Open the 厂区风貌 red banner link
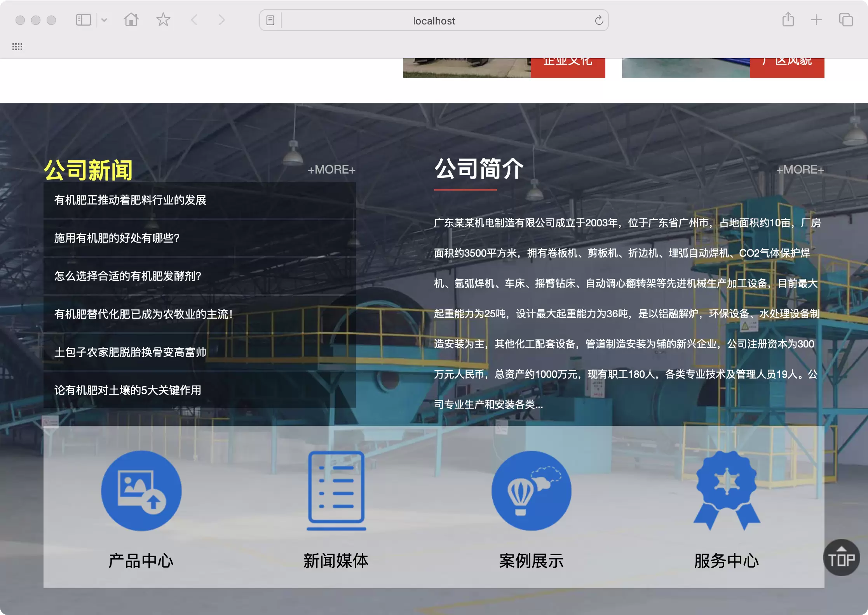This screenshot has height=615, width=868. pyautogui.click(x=787, y=68)
